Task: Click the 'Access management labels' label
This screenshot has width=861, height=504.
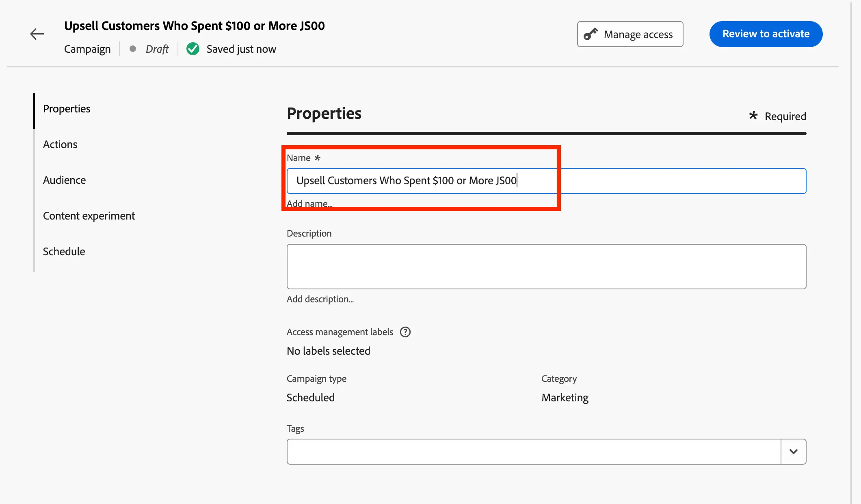Action: click(x=340, y=332)
